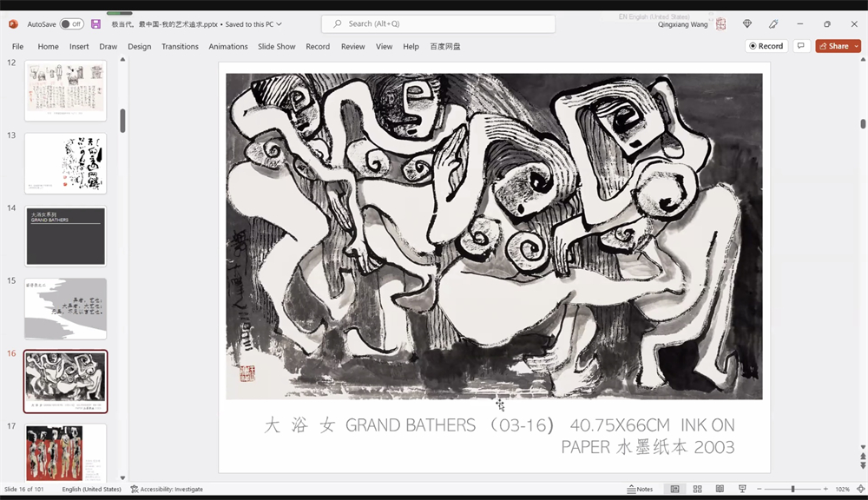Toggle the Notes pane

click(640, 489)
